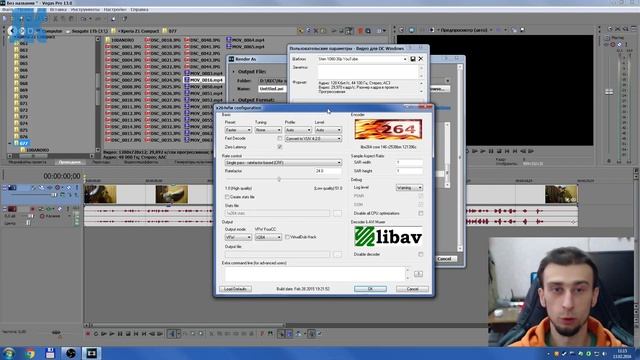Image resolution: width=640 pixels, height=360 pixels.
Task: Click the Name field in Render As
Action: (272, 89)
